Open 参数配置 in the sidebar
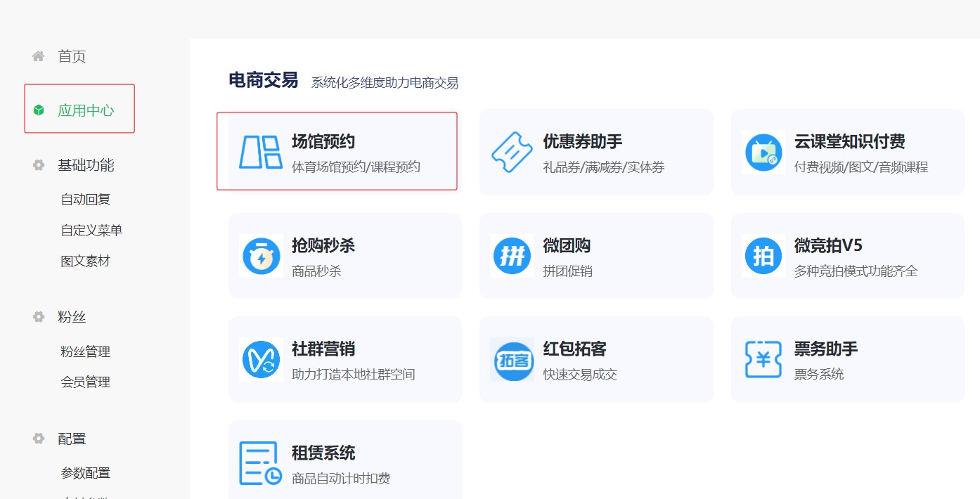 (86, 473)
